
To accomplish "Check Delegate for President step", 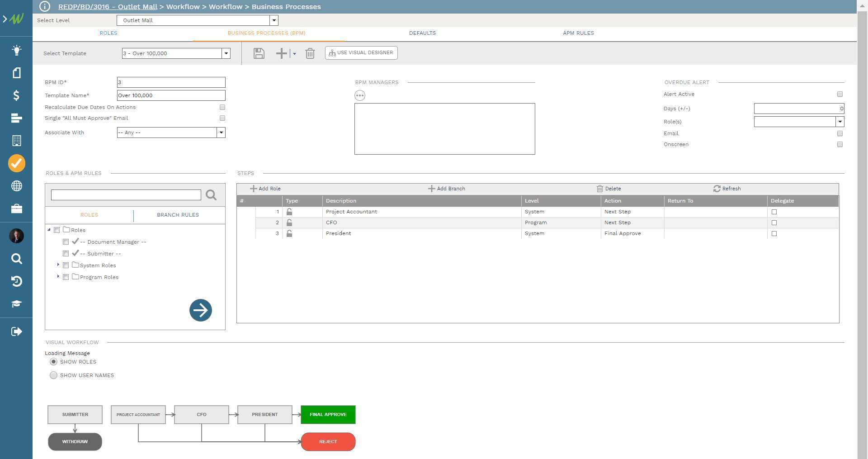I will [774, 233].
